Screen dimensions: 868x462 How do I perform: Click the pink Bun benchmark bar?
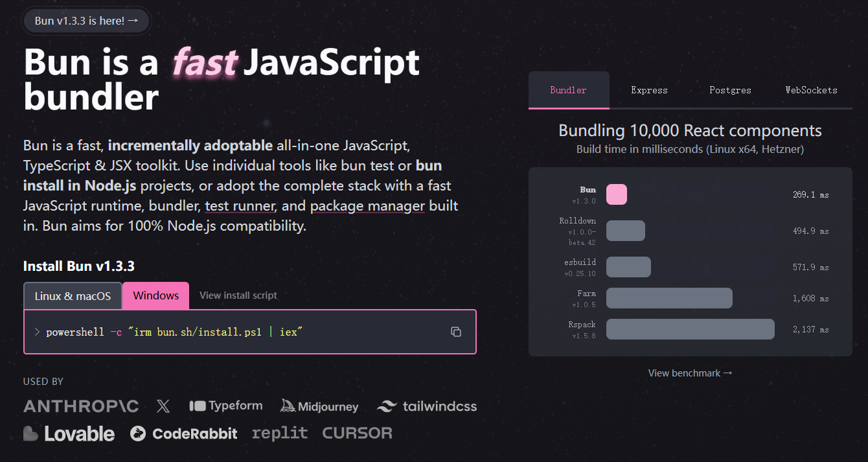coord(617,194)
